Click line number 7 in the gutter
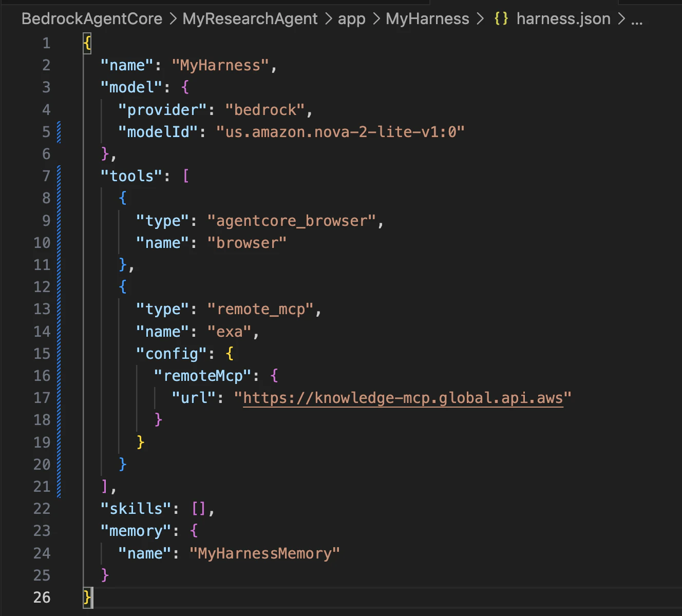The width and height of the screenshot is (682, 616). pyautogui.click(x=46, y=176)
